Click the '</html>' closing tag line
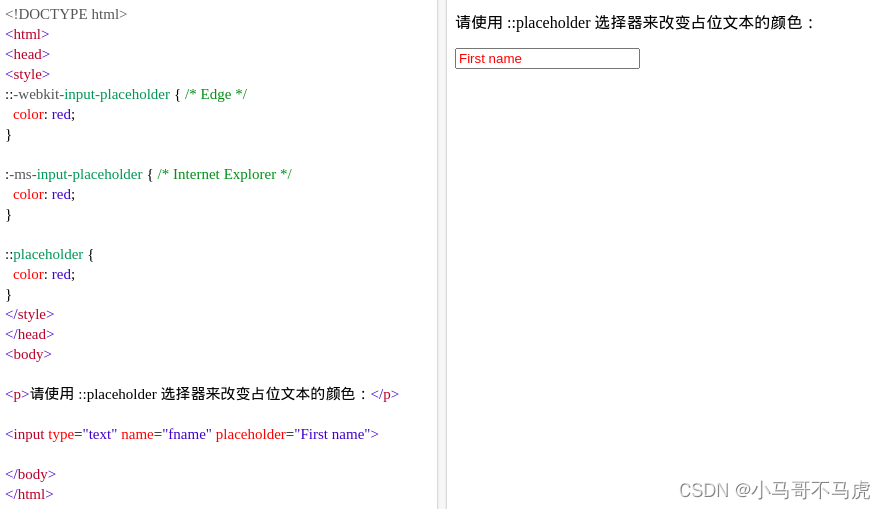The height and width of the screenshot is (509, 885). tap(29, 494)
